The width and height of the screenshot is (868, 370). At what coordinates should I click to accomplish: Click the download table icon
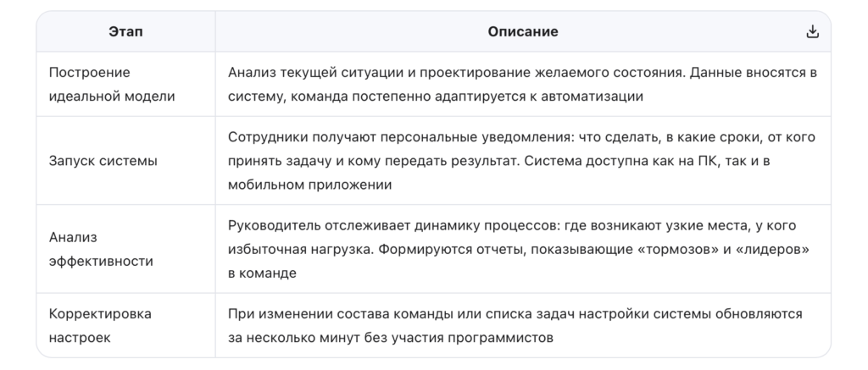pos(812,31)
